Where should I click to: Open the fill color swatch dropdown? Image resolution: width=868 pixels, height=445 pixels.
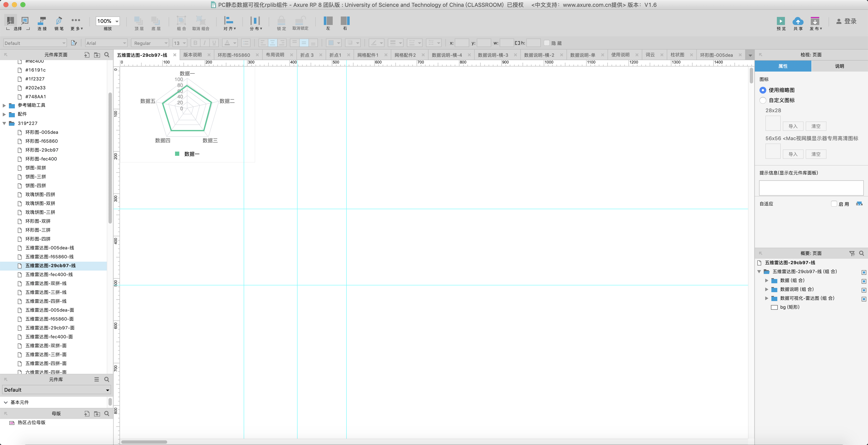pyautogui.click(x=334, y=43)
